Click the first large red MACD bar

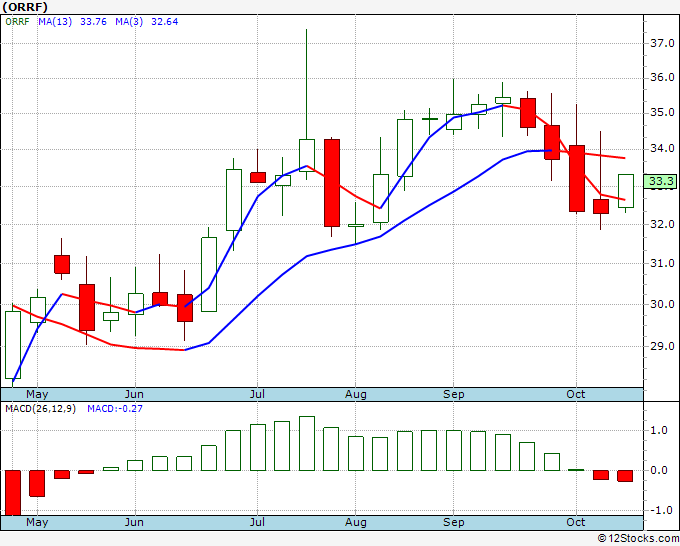tap(13, 493)
